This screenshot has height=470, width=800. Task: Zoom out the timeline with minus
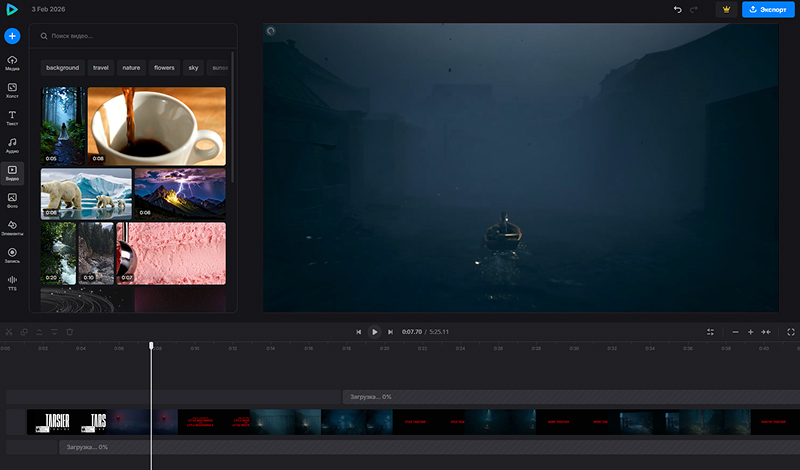pos(735,331)
